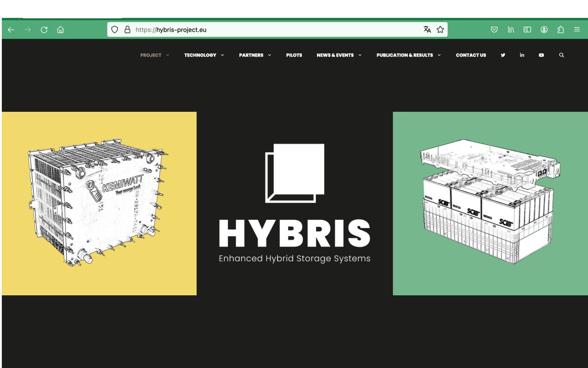The height and width of the screenshot is (368, 588).
Task: Click the browser forward arrow
Action: point(27,30)
